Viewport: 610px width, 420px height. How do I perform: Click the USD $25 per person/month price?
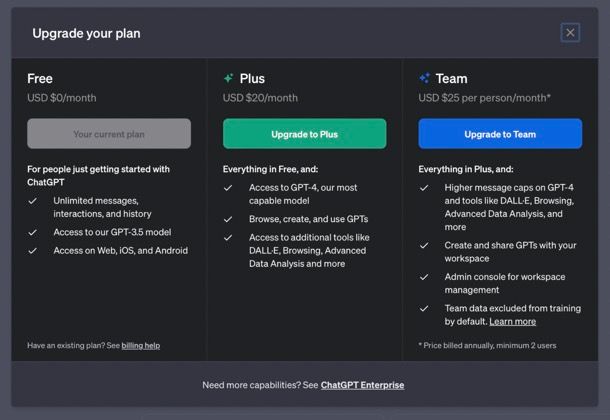click(484, 98)
